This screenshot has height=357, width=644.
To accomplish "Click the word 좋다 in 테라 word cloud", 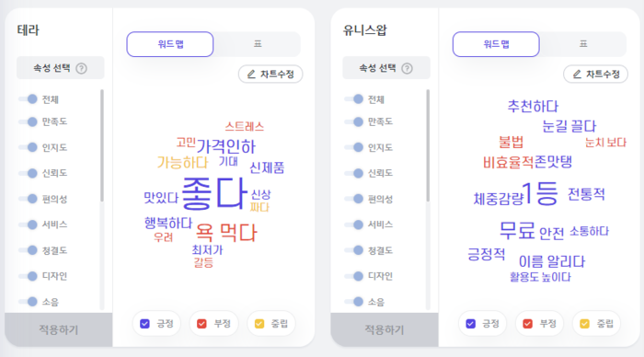I will pos(214,193).
